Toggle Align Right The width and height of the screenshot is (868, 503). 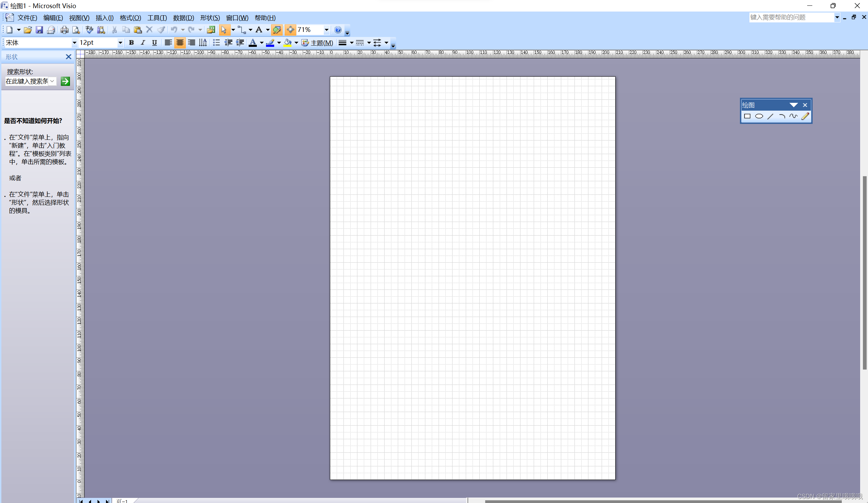[x=192, y=43]
